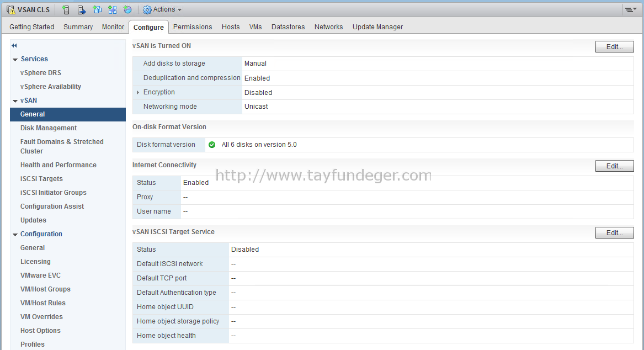Collapse the Configuration tree section
Image resolution: width=644 pixels, height=350 pixels.
click(15, 235)
